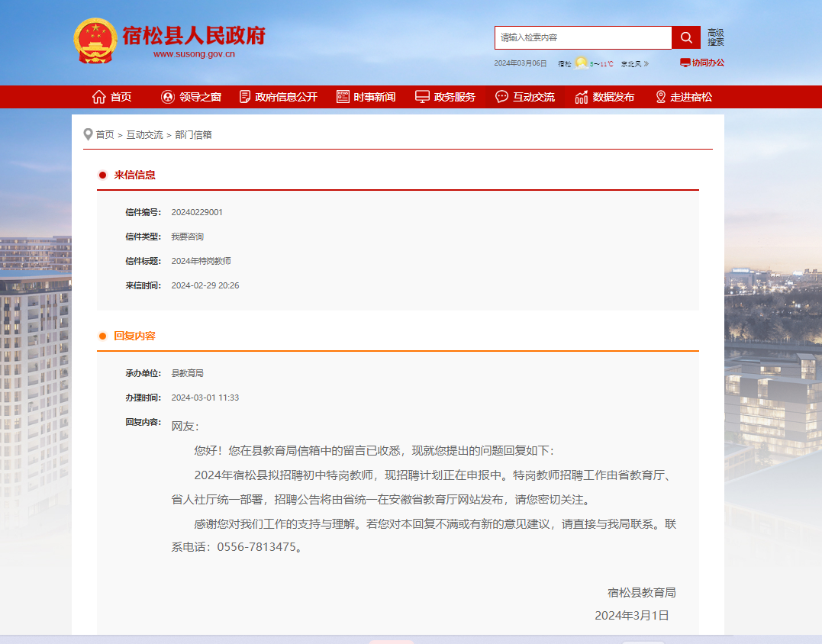Click the 走进宿松 location pin icon
Viewport: 822px width, 644px height.
(661, 97)
